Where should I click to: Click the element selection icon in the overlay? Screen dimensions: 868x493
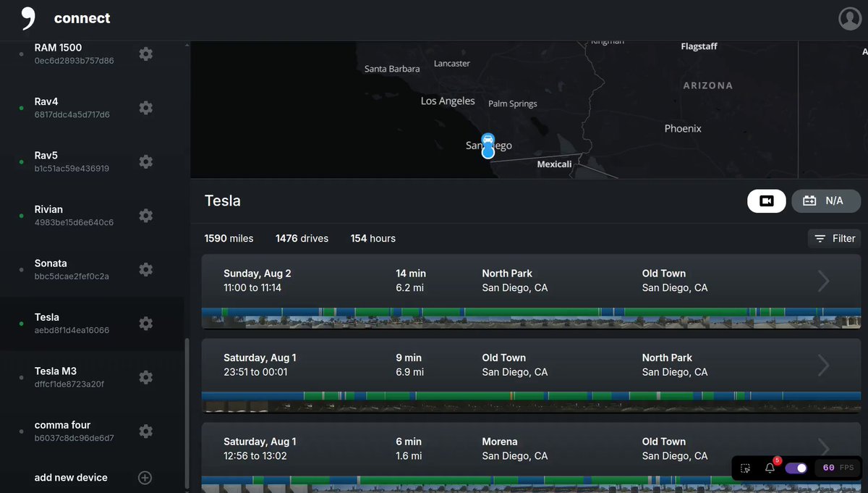click(746, 468)
